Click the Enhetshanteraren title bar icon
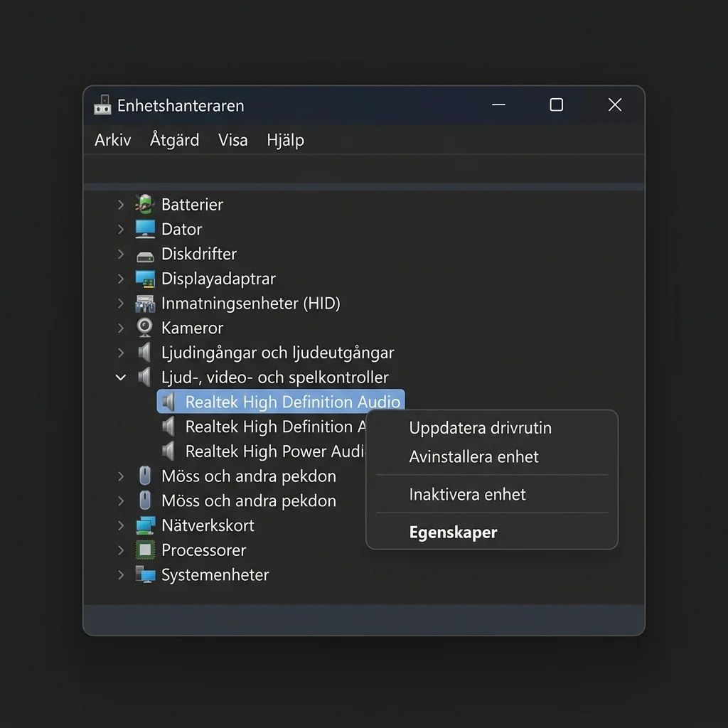Screen dimensions: 728x728 102,105
